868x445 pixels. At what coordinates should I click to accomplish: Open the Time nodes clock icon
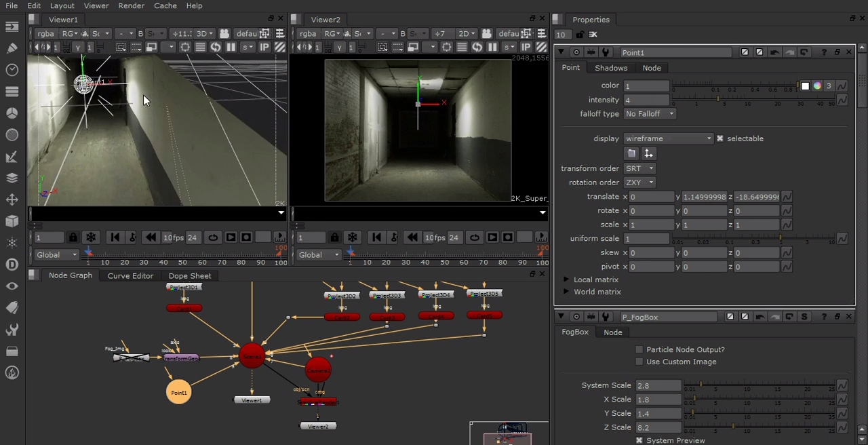coord(12,70)
